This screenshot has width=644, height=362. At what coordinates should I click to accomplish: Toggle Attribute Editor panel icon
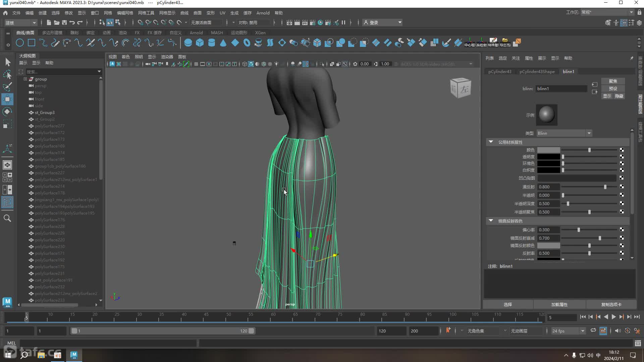[624, 22]
